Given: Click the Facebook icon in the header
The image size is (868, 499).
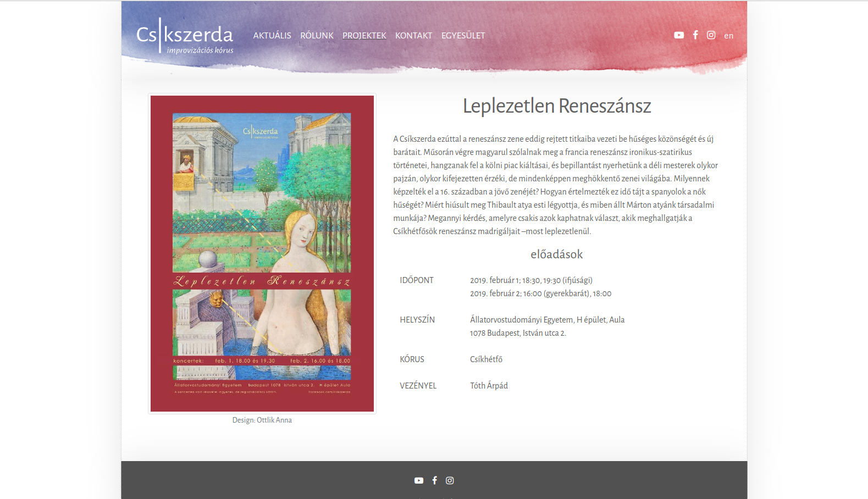Looking at the screenshot, I should (x=695, y=35).
